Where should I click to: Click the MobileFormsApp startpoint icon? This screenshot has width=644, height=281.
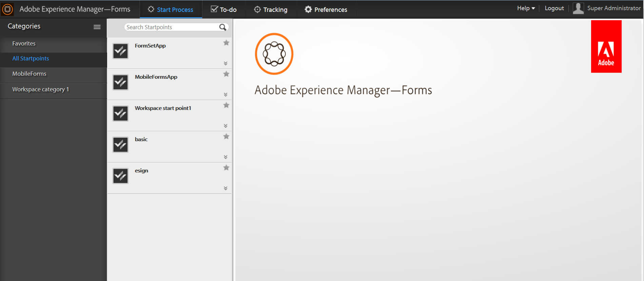click(120, 82)
